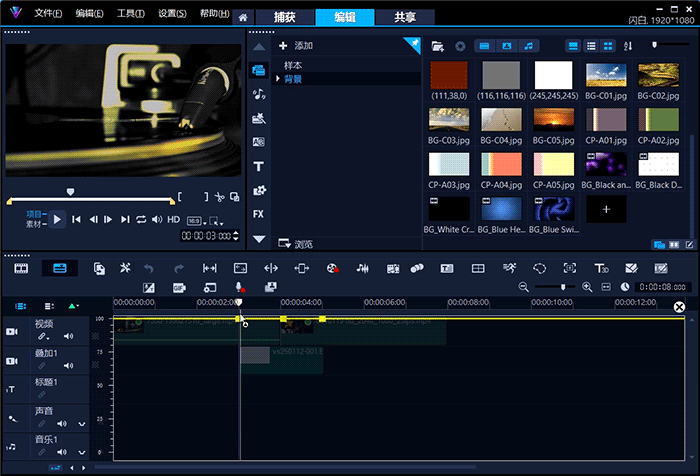The height and width of the screenshot is (476, 700).
Task: Open the FX filter library
Action: (x=258, y=214)
